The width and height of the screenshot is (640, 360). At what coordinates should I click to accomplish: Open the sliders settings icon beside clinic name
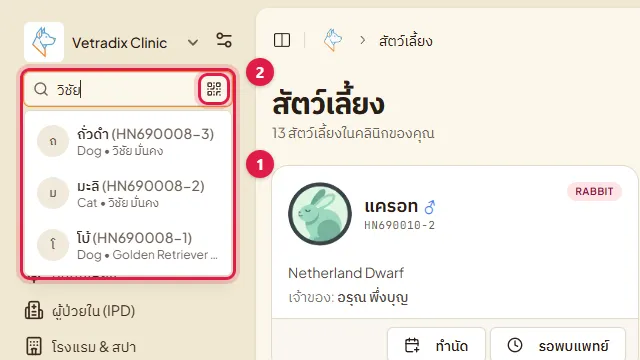tap(224, 40)
